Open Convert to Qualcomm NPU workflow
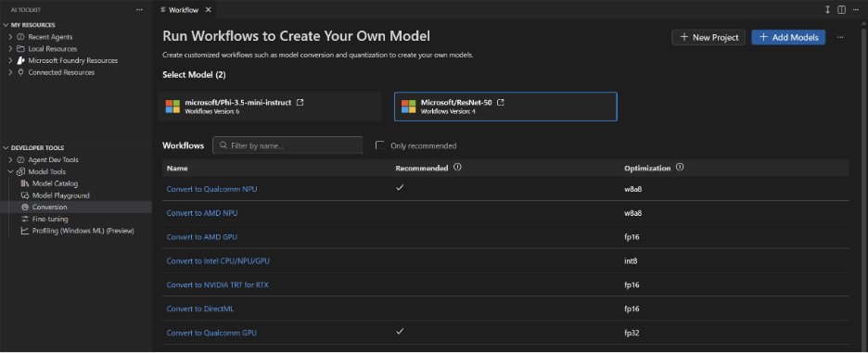Image resolution: width=868 pixels, height=353 pixels. 212,189
